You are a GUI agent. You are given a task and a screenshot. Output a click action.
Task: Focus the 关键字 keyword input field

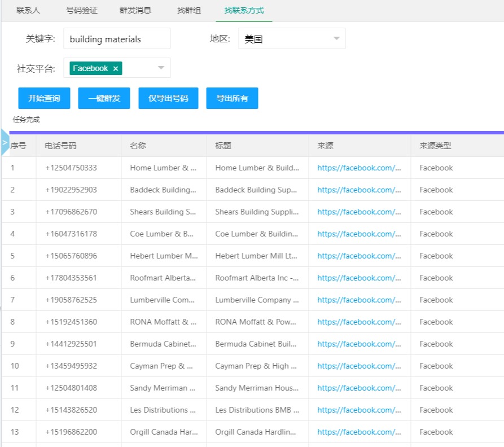point(117,39)
